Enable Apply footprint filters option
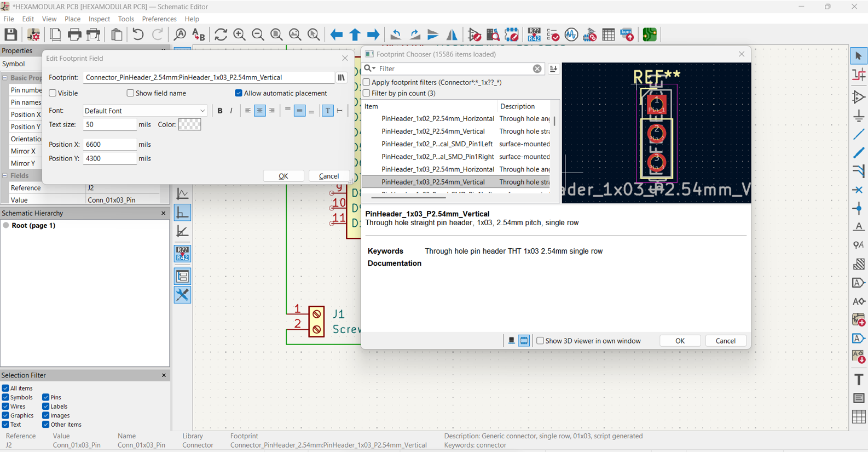 coord(367,82)
